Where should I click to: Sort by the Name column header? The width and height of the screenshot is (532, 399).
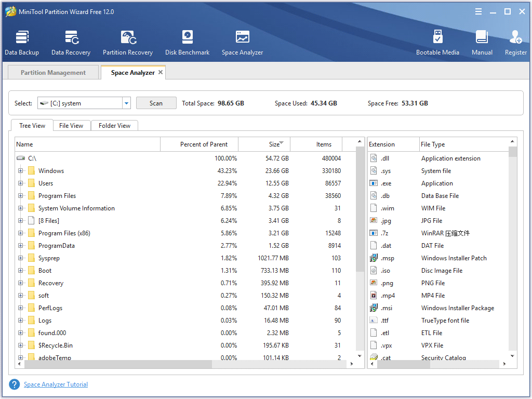(x=87, y=144)
